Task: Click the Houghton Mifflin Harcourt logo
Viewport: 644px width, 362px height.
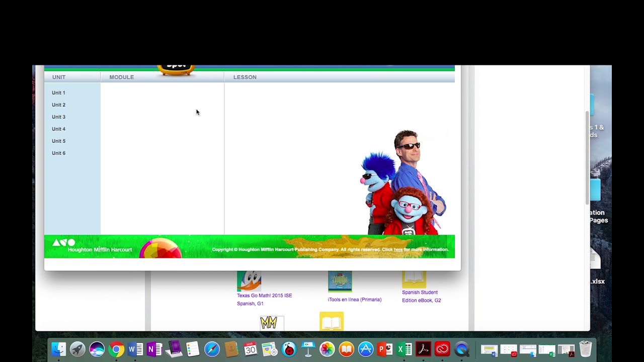Action: [92, 246]
